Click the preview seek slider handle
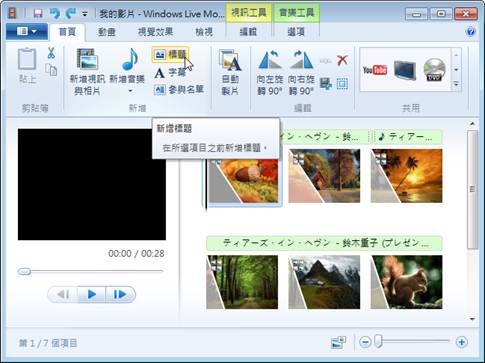The height and width of the screenshot is (363, 485). click(24, 271)
